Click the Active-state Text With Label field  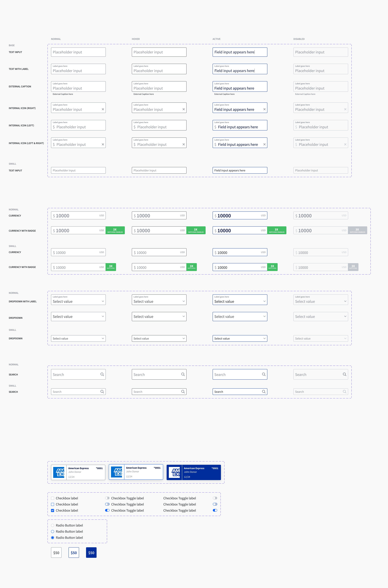pos(240,69)
